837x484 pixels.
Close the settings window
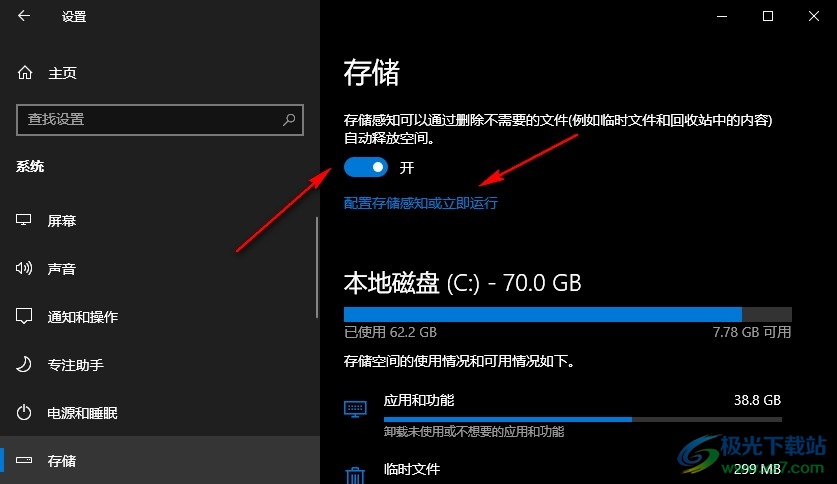pos(814,17)
